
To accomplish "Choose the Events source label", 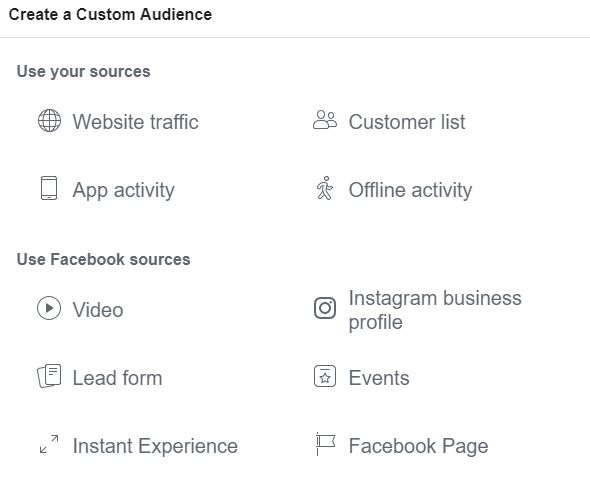I will point(379,378).
